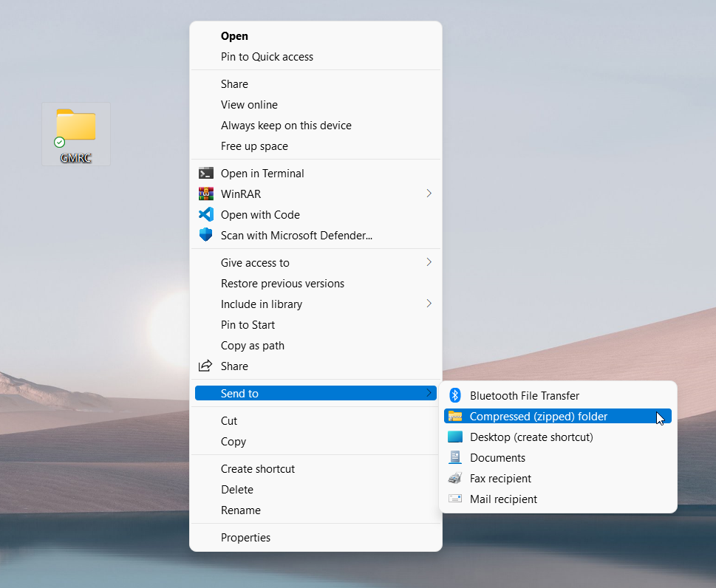Click the Fax recipient icon
Screen dimensions: 716x588
455,478
